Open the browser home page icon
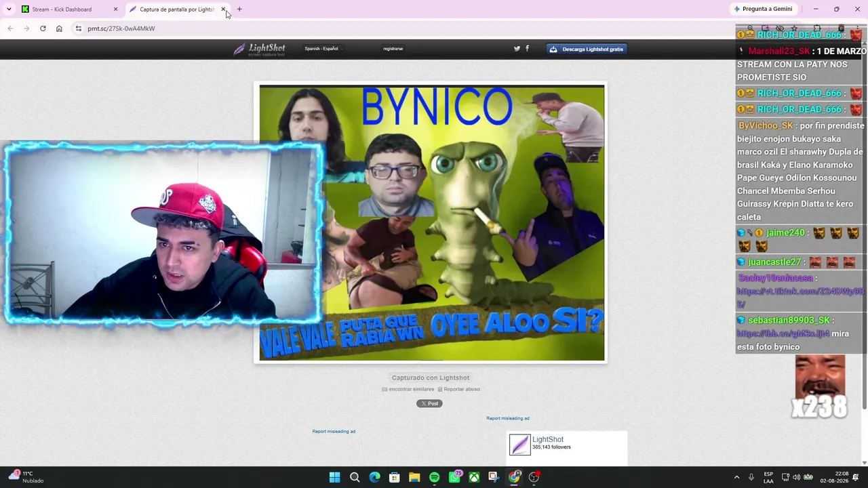Viewport: 868px width, 488px height. pos(59,28)
